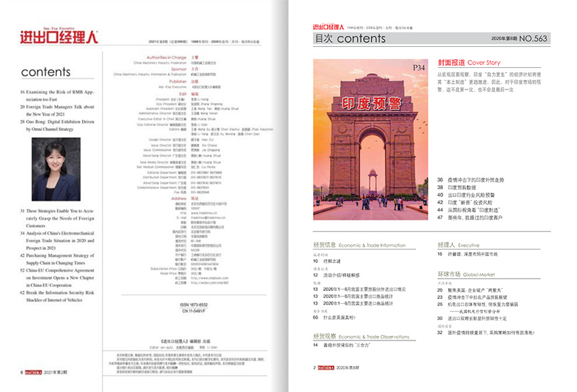Open the '经理人 Executive' section heading
The width and height of the screenshot is (577, 392).
458,245
